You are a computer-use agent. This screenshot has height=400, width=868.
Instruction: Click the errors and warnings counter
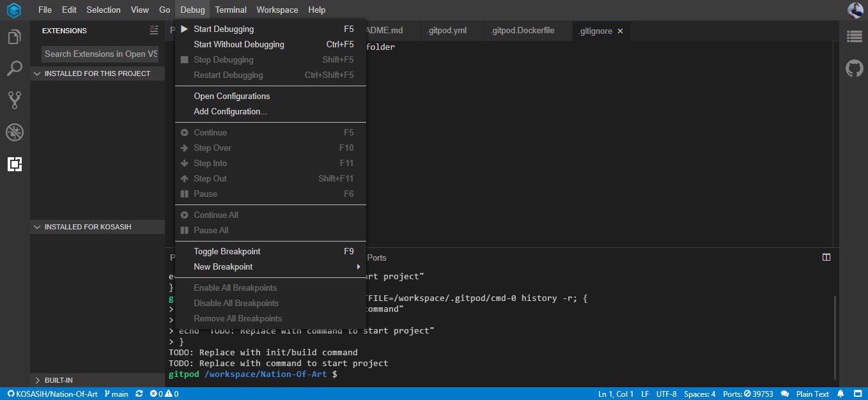[x=164, y=394]
